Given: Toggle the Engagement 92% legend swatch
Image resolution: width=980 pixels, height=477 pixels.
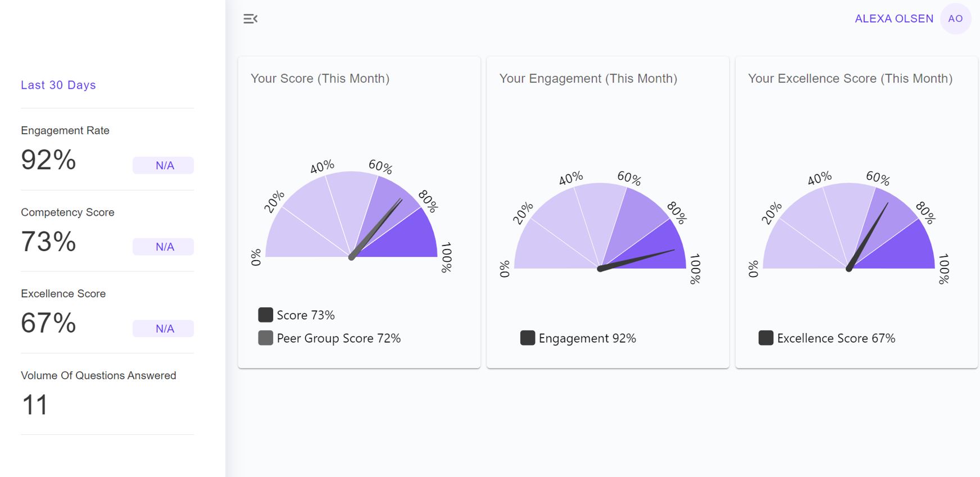Looking at the screenshot, I should pyautogui.click(x=527, y=338).
